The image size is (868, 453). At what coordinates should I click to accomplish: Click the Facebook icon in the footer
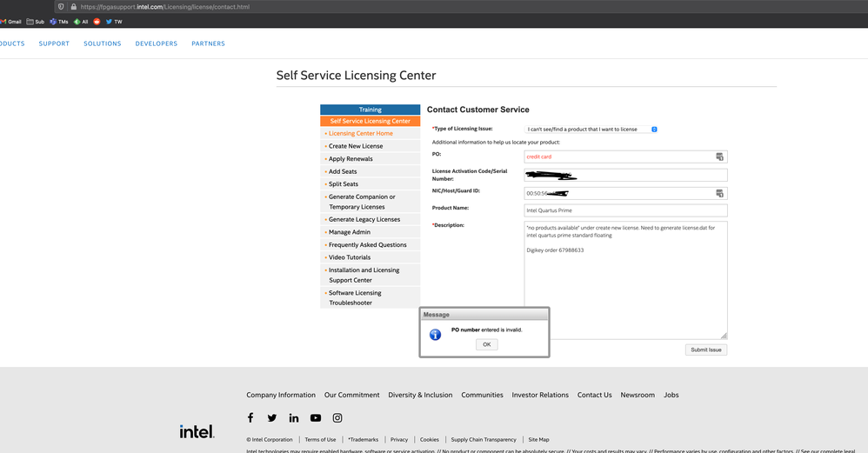click(250, 418)
